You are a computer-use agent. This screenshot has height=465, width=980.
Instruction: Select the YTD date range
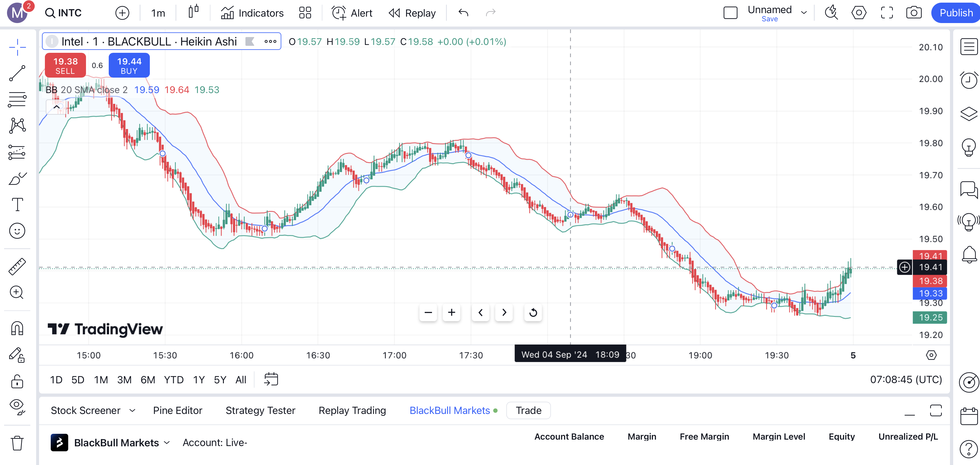(x=173, y=380)
